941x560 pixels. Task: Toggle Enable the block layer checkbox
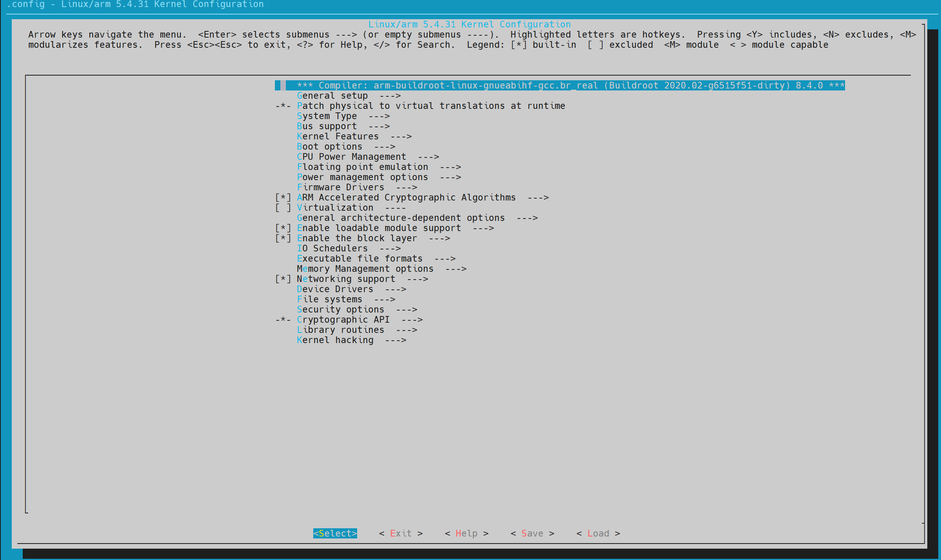coord(283,238)
